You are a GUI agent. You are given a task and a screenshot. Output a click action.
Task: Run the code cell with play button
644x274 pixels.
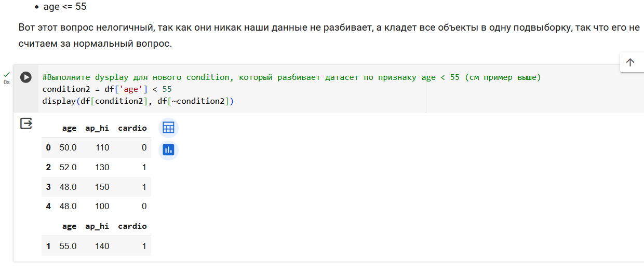coord(26,77)
